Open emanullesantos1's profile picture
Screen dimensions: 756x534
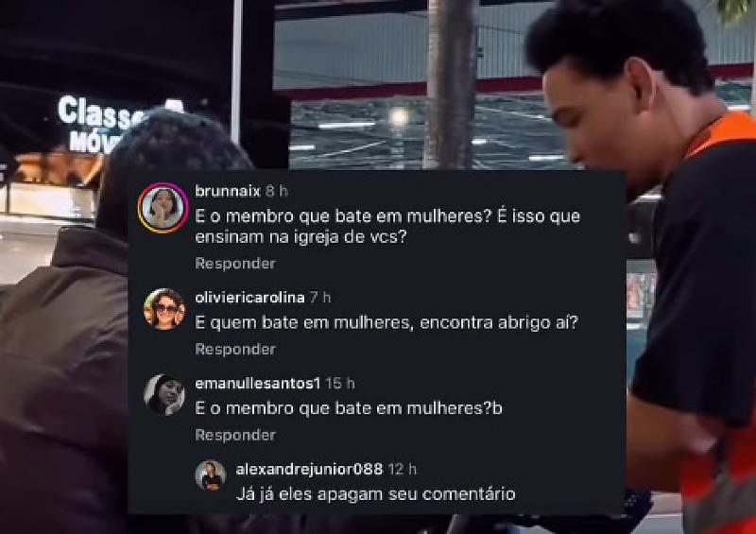[x=164, y=394]
